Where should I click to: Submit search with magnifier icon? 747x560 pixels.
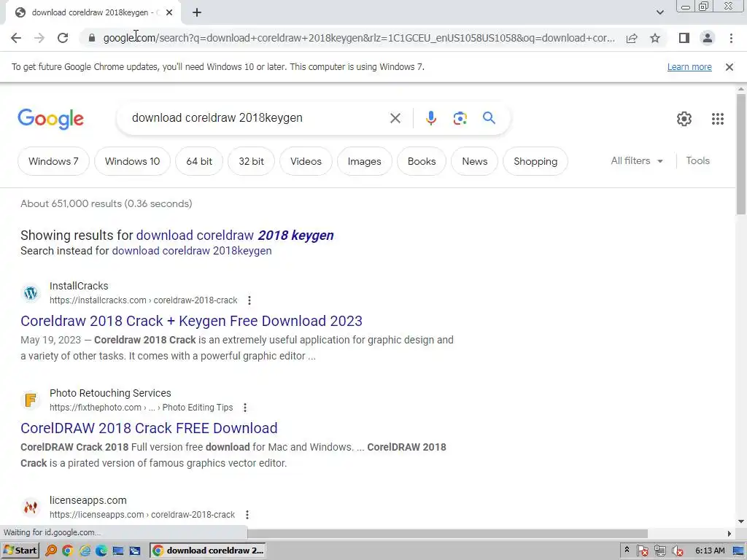(489, 117)
